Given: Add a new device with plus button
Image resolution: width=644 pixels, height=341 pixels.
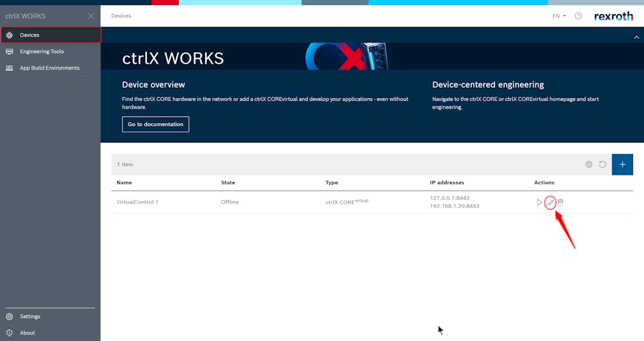Looking at the screenshot, I should 622,164.
